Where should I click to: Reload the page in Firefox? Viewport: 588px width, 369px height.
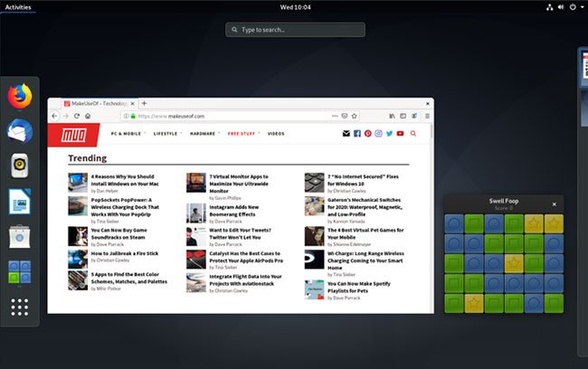pos(77,116)
